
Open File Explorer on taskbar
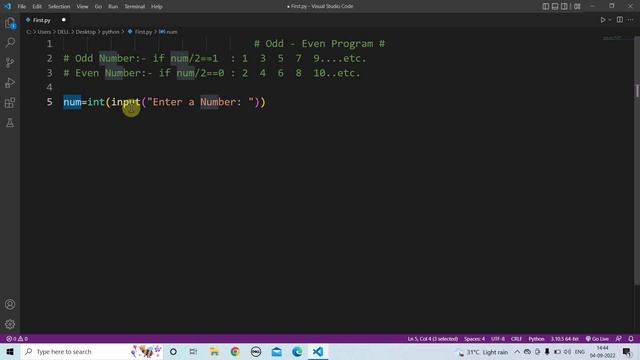click(x=214, y=351)
